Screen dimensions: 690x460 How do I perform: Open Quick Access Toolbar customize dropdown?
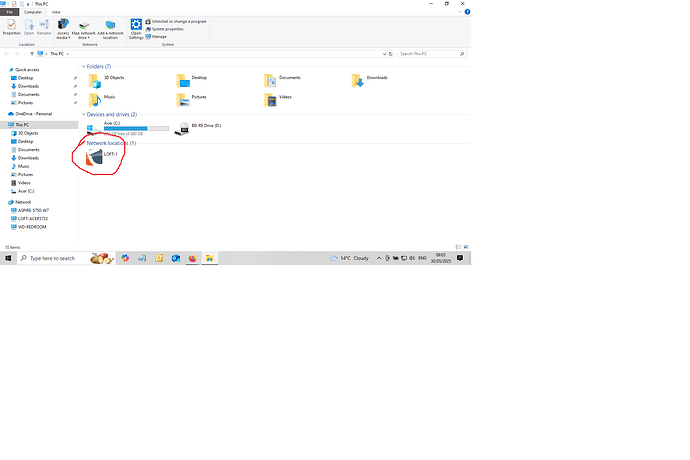point(28,4)
